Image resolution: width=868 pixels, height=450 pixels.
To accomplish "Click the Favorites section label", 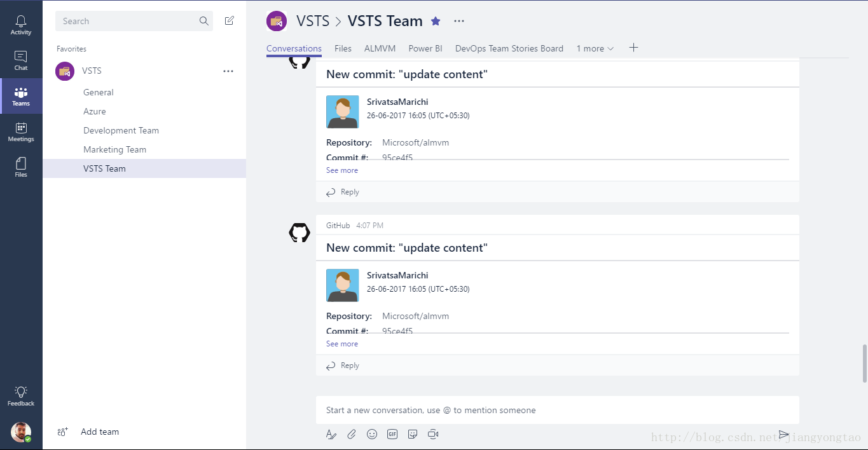I will [x=71, y=49].
